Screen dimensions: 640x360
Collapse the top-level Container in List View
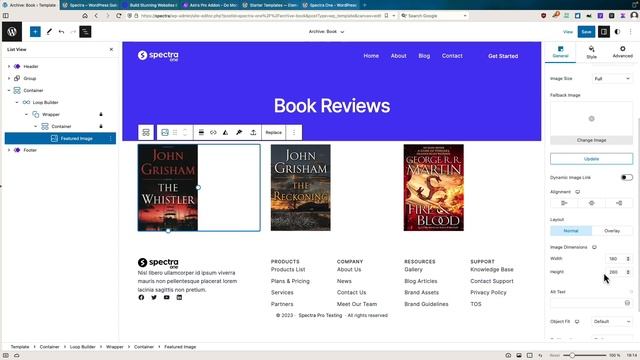[9, 90]
